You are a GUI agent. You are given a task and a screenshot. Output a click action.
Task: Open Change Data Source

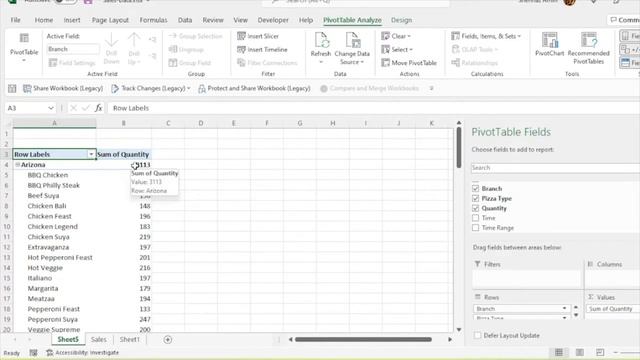tap(352, 48)
